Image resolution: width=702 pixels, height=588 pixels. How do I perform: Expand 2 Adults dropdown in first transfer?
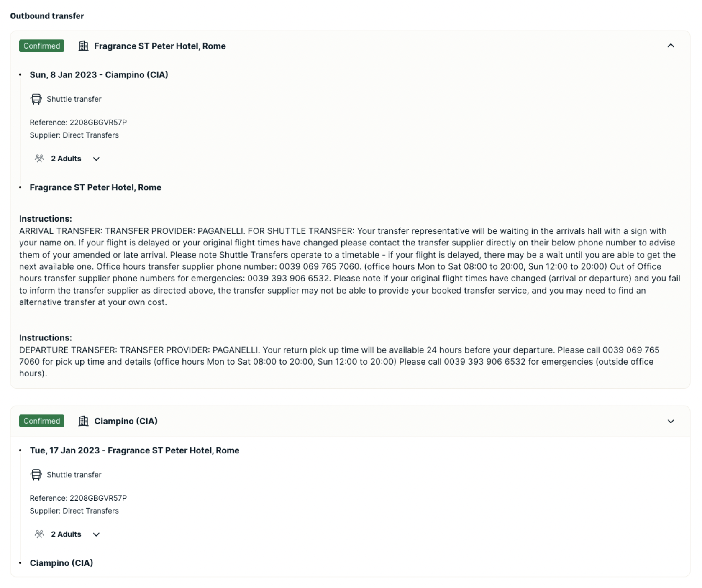click(x=96, y=159)
